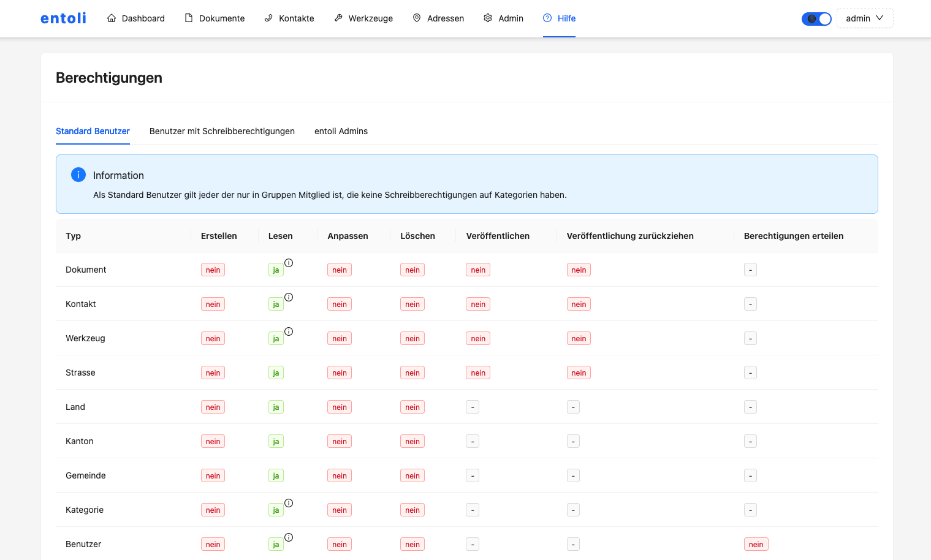931x560 pixels.
Task: Open the admin account dropdown
Action: (x=865, y=18)
